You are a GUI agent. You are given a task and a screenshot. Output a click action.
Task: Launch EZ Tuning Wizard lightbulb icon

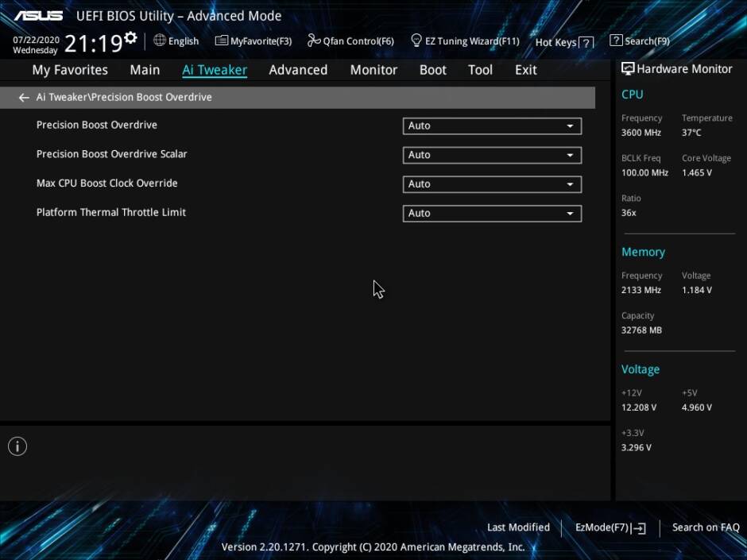click(416, 41)
